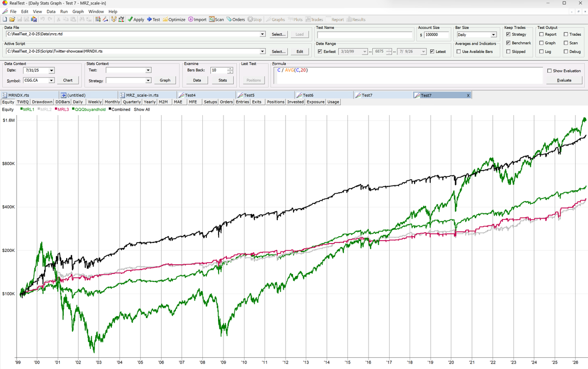Enable Use Available Bars checkbox

click(x=459, y=51)
